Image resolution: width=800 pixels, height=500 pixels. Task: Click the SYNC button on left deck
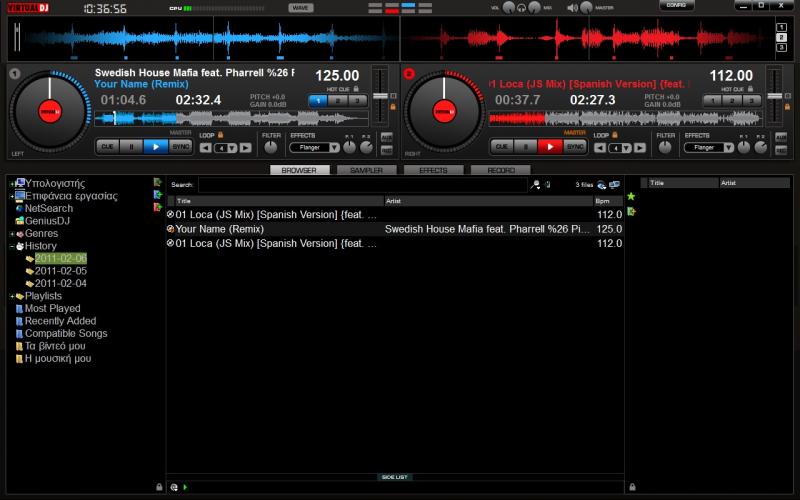click(x=181, y=147)
